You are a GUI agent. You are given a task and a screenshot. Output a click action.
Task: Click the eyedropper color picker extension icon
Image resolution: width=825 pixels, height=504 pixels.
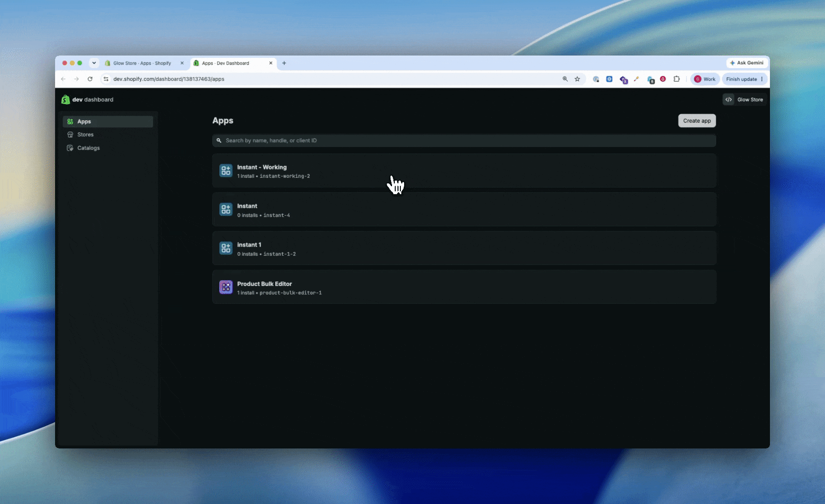(x=636, y=79)
